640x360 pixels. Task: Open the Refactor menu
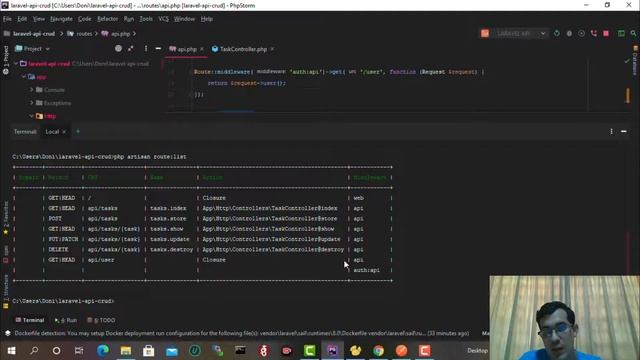click(107, 19)
